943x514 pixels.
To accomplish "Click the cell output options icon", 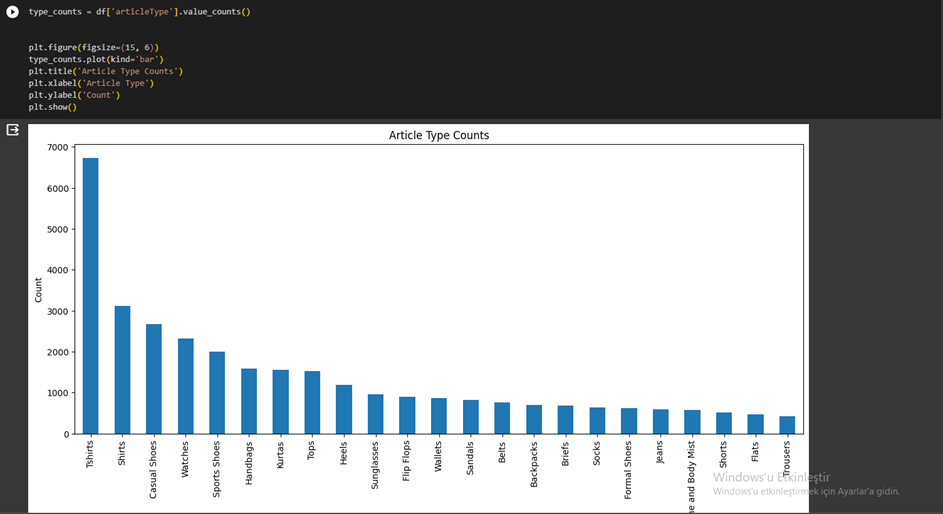I will [x=13, y=130].
